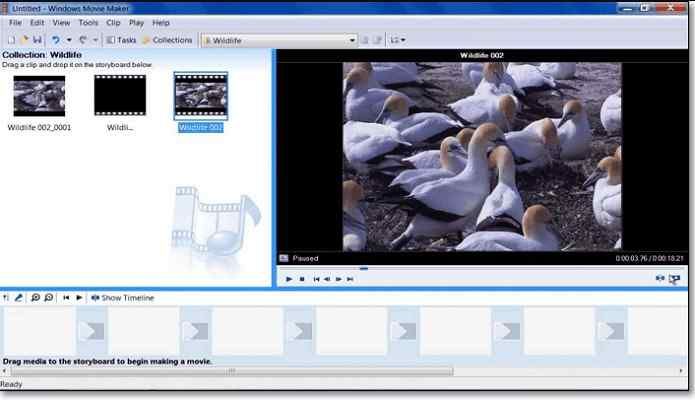Open the Wildlife collection dropdown
Image resolution: width=695 pixels, height=400 pixels.
[x=352, y=40]
